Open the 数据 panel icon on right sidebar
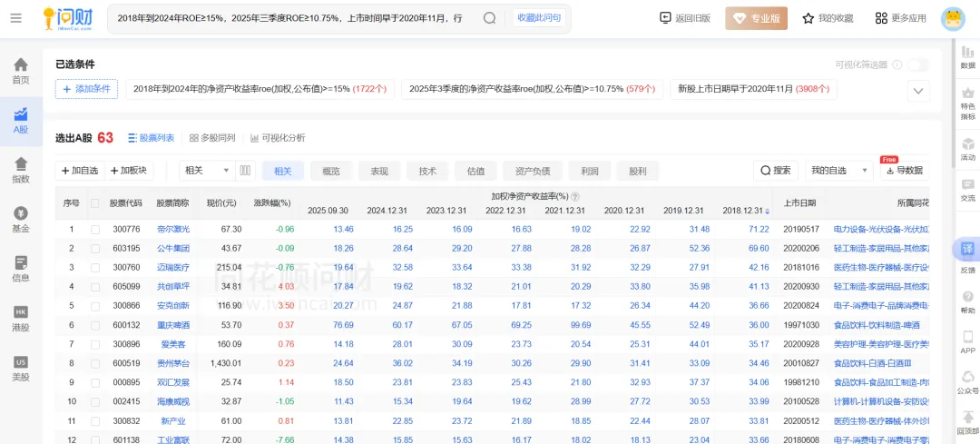This screenshot has height=444, width=980. pos(967,57)
